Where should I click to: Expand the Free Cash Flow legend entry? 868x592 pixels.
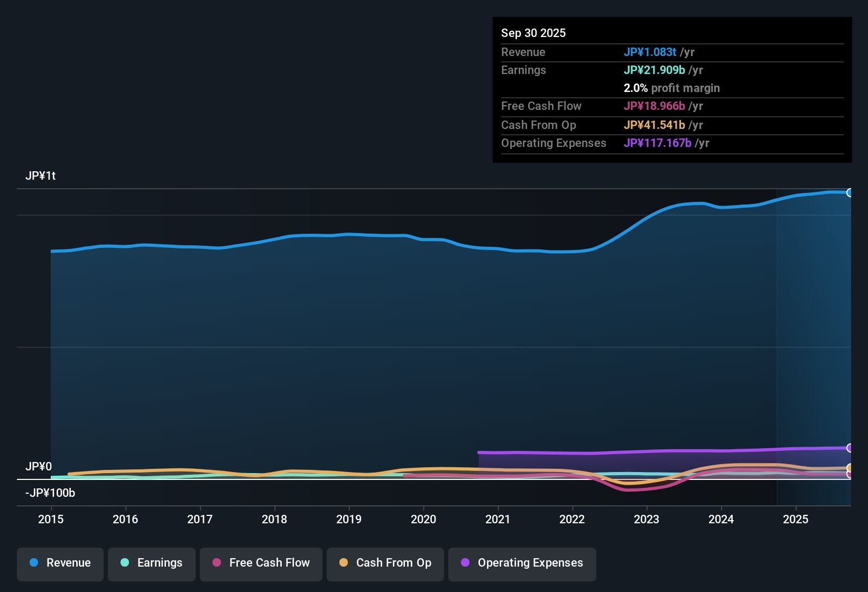pyautogui.click(x=261, y=563)
